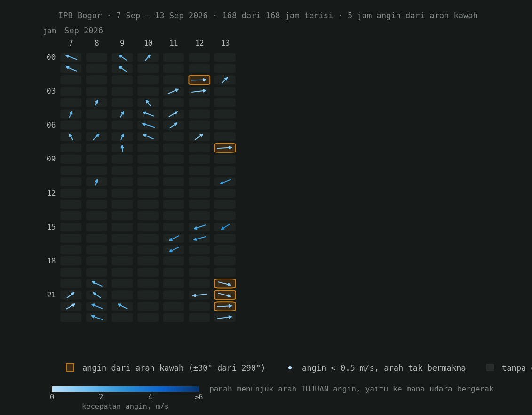This screenshot has width=532, height=415.
Task: Pick the wind arrow at hour 23, day 13
Action: 225,318
